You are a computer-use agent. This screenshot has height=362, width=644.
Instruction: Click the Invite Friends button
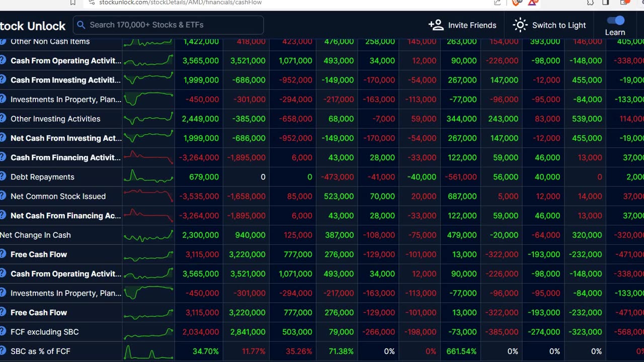point(462,25)
